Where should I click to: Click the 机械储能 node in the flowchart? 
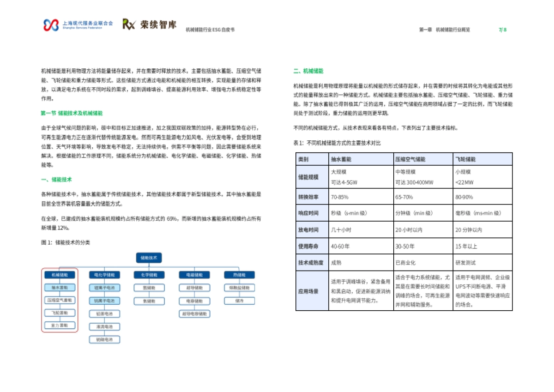(x=59, y=274)
